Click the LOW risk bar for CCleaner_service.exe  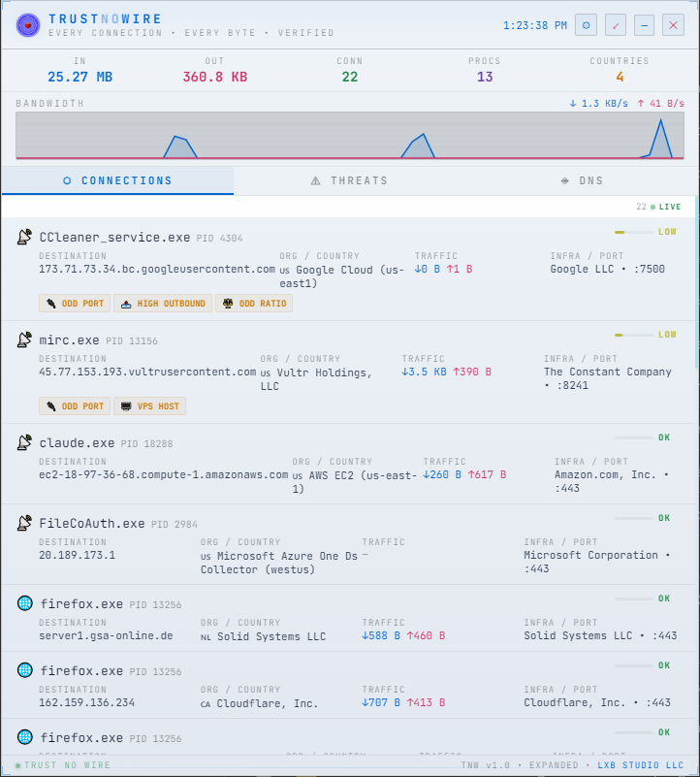[x=634, y=232]
